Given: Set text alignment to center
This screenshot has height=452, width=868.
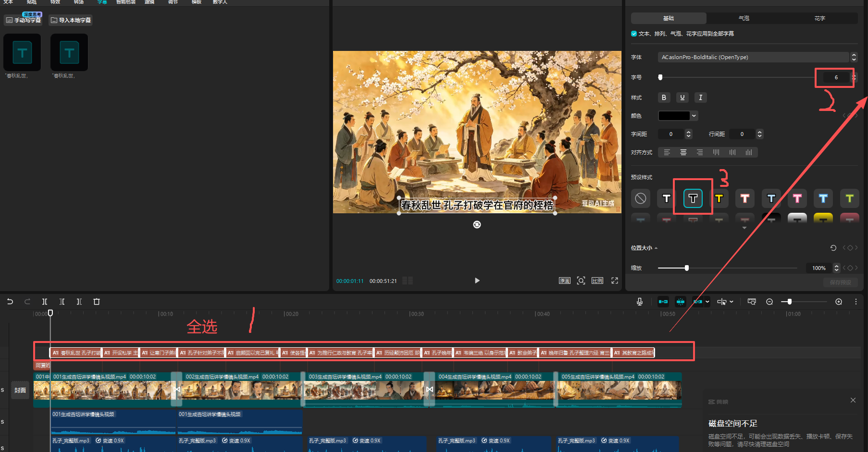Looking at the screenshot, I should click(683, 152).
